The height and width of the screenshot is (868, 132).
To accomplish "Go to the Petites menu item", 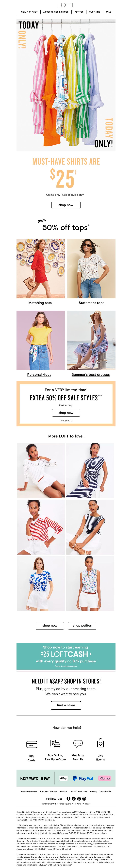I will (x=79, y=12).
